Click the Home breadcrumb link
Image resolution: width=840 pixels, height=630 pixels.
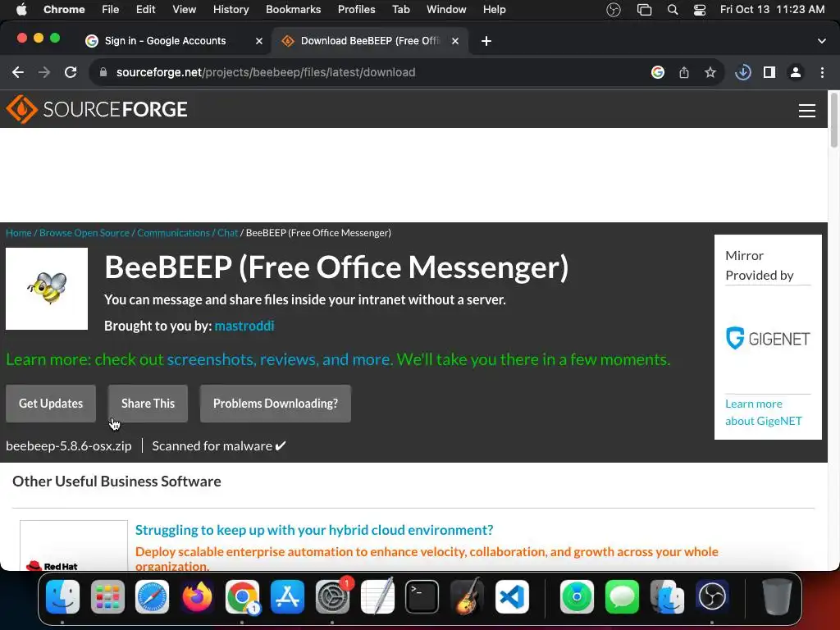point(19,233)
